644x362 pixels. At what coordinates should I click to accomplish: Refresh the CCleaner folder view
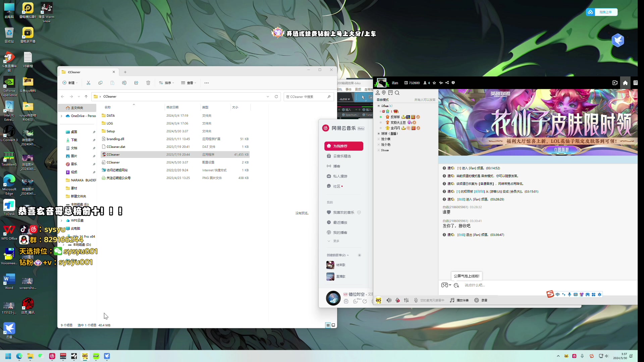(276, 97)
